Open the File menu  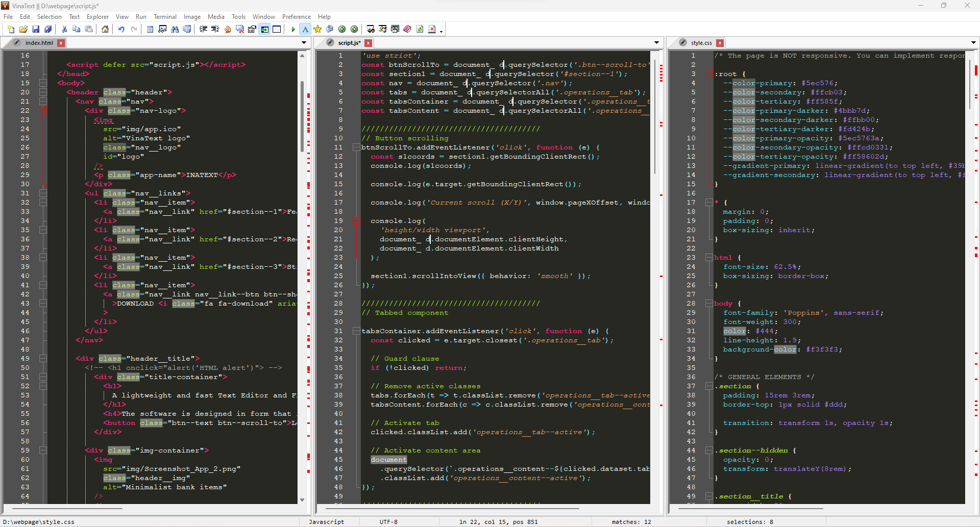pos(8,17)
